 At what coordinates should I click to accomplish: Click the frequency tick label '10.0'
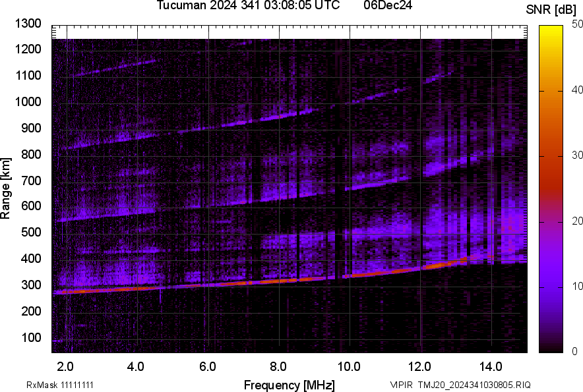pos(348,367)
